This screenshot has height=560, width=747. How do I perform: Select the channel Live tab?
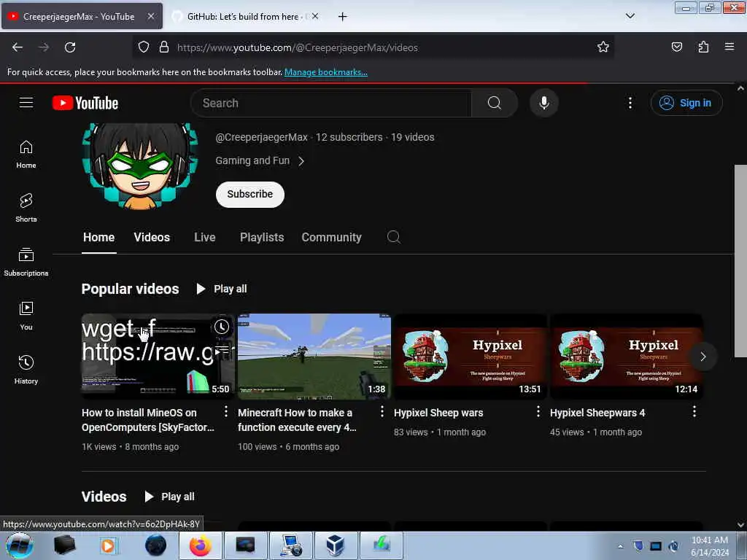point(205,237)
